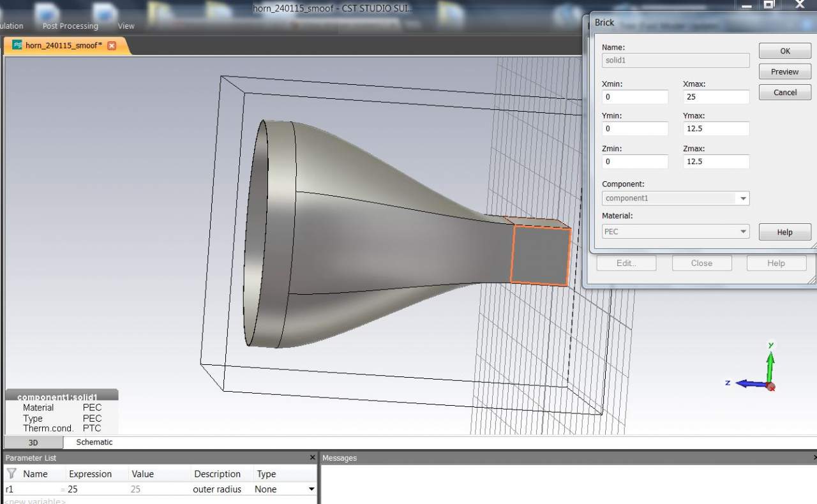Expand the Material dropdown showing PEC
Image resolution: width=817 pixels, height=504 pixels.
[742, 232]
